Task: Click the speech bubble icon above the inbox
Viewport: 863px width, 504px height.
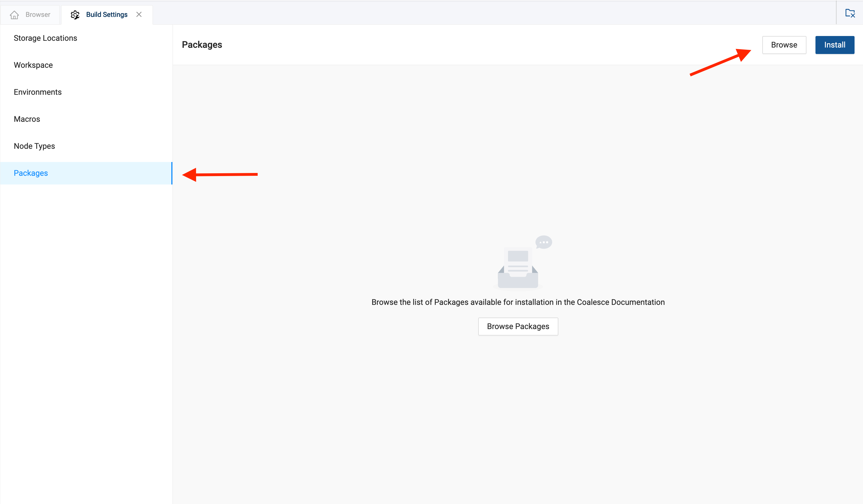Action: tap(543, 242)
